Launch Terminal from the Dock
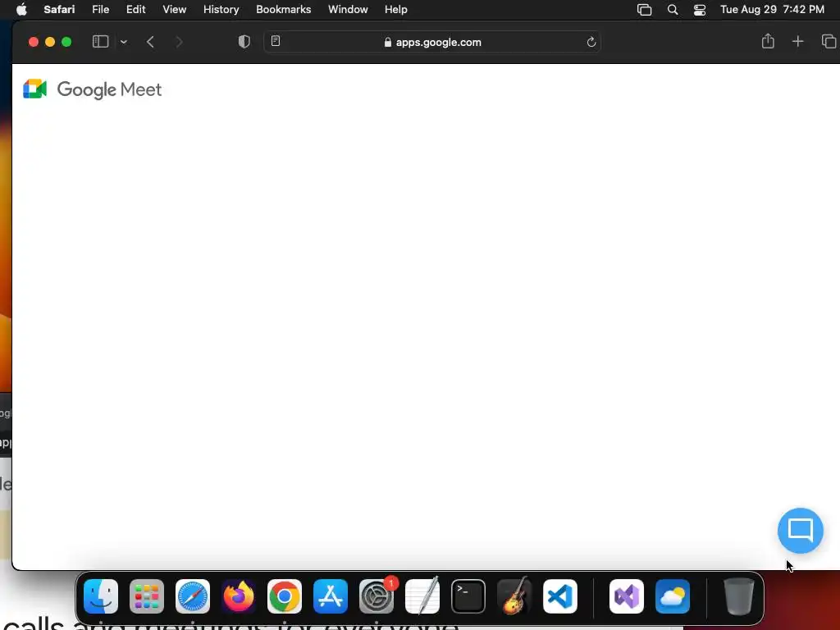Viewport: 840px width, 630px height. click(468, 596)
